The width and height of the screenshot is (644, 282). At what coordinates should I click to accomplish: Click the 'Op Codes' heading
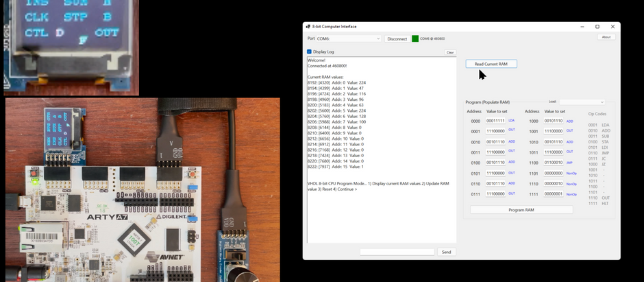[x=597, y=114]
